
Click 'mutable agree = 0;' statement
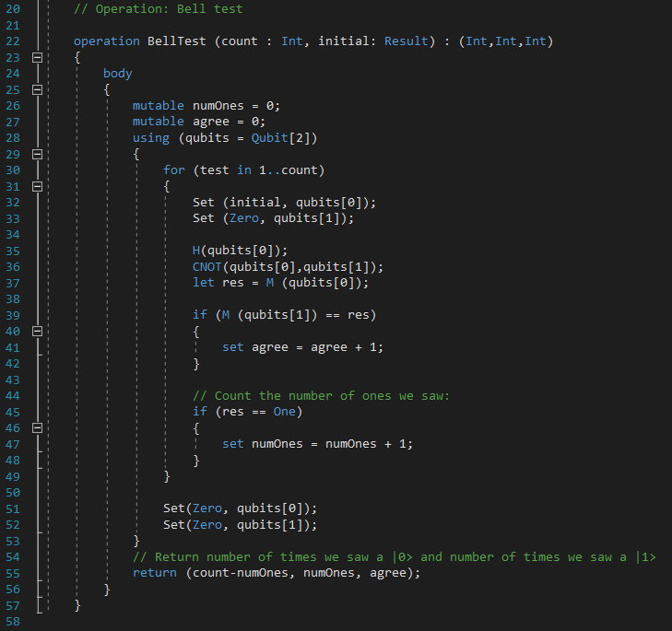coord(199,122)
